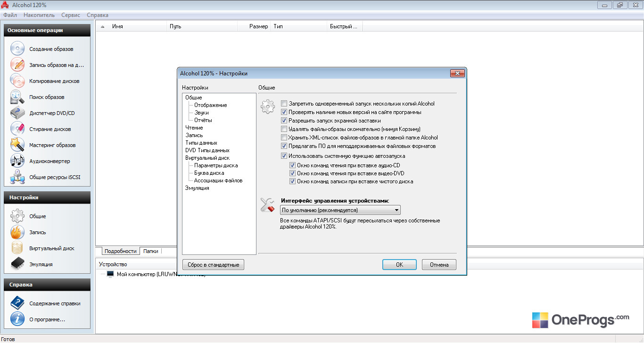Click the Копирование дисков icon
Image resolution: width=644 pixels, height=343 pixels.
coord(17,81)
